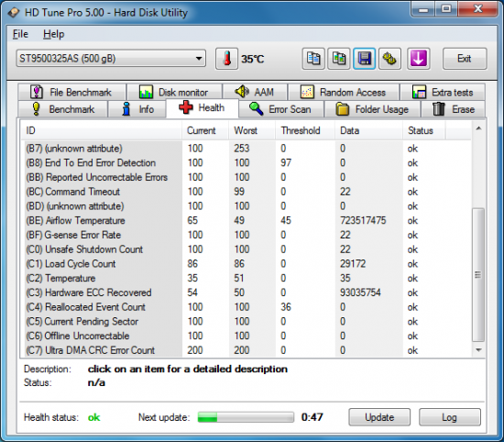Switch to the Extra tests tab
This screenshot has width=504, height=442.
(x=443, y=92)
